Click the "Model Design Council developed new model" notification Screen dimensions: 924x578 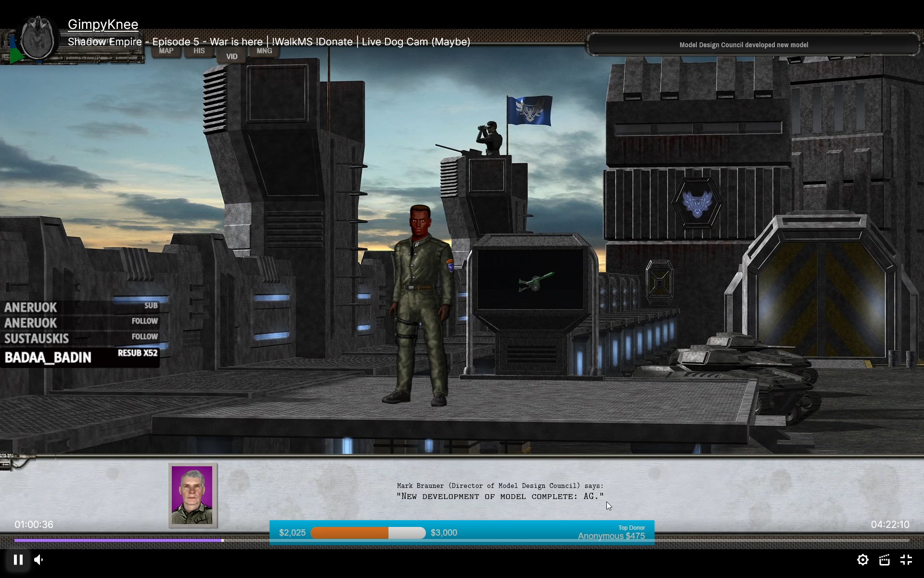pos(744,45)
